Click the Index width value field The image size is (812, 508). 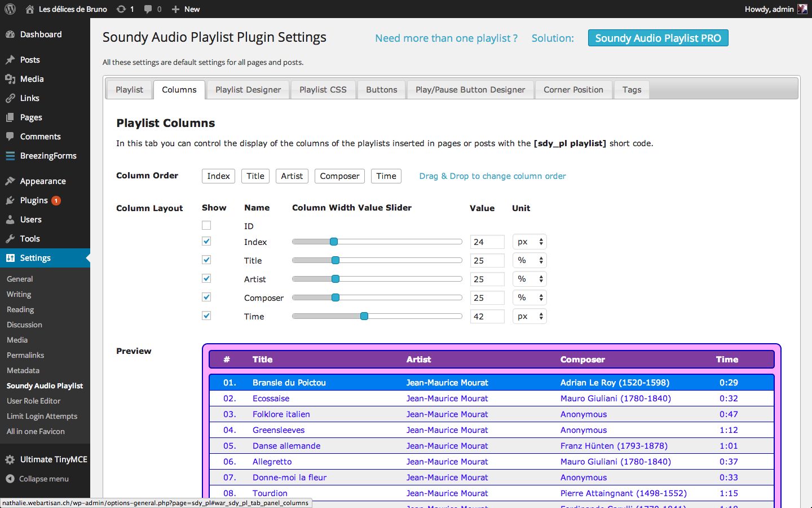(487, 242)
